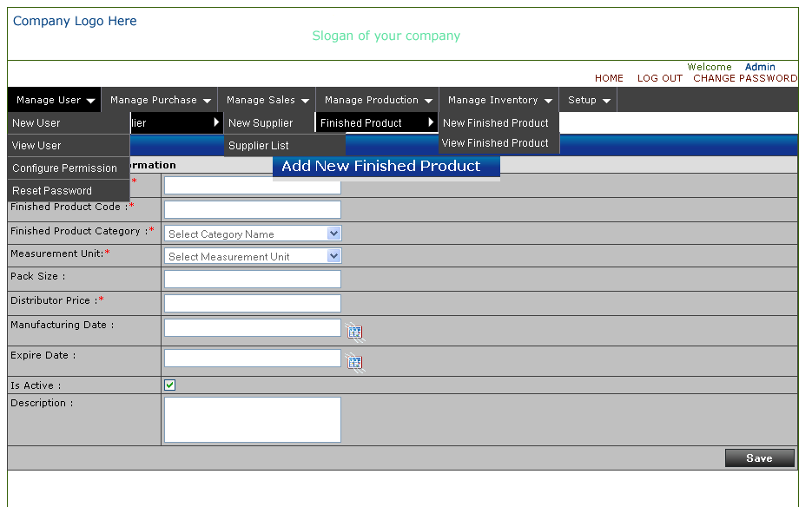Screen dimensions: 812x507
Task: Open the Manage Purchase menu
Action: [161, 100]
